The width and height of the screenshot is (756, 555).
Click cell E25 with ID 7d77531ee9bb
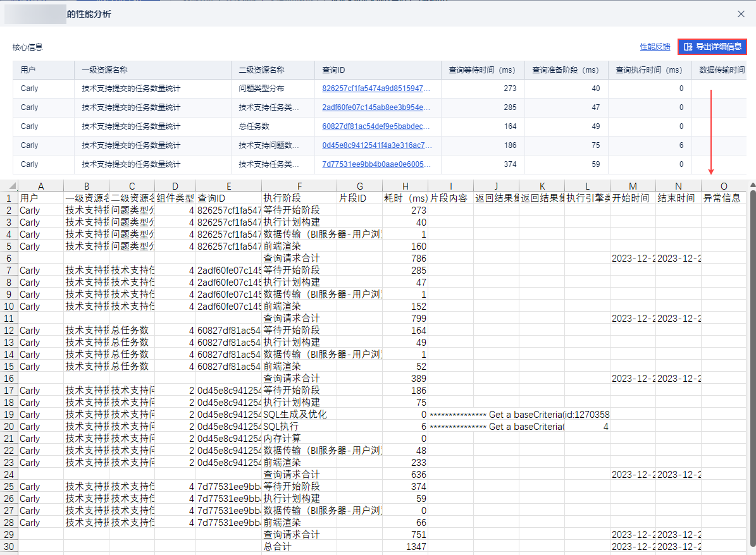(228, 487)
